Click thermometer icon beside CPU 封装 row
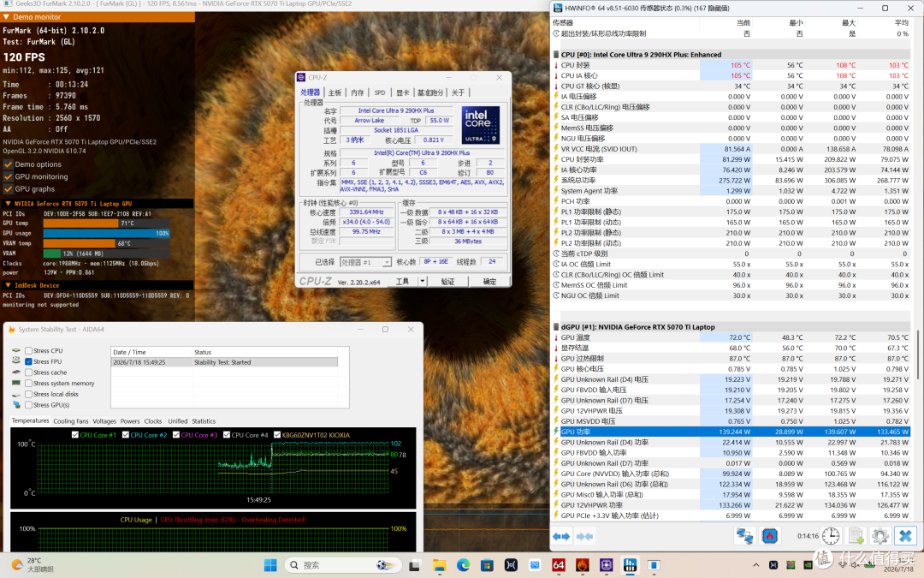The image size is (924, 578). (x=556, y=65)
